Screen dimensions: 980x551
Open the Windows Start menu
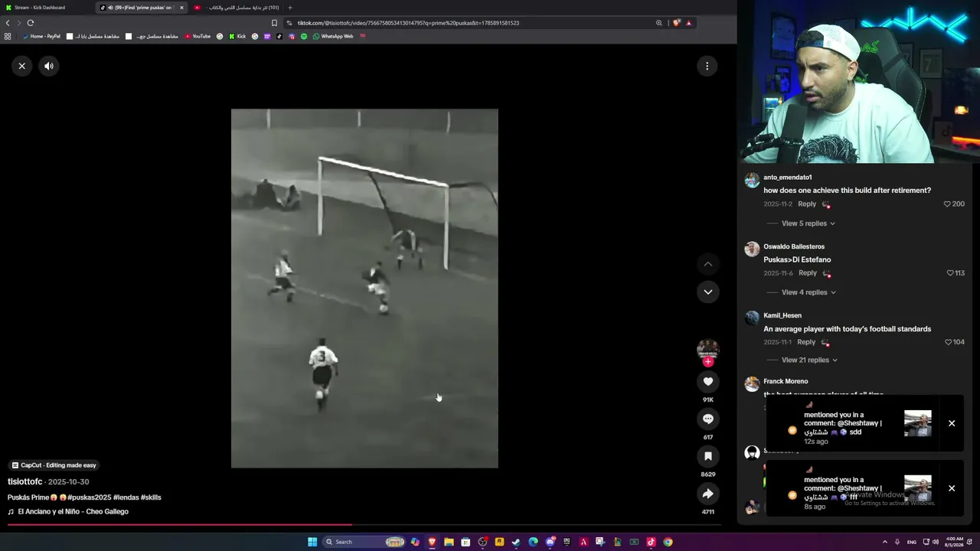(312, 542)
